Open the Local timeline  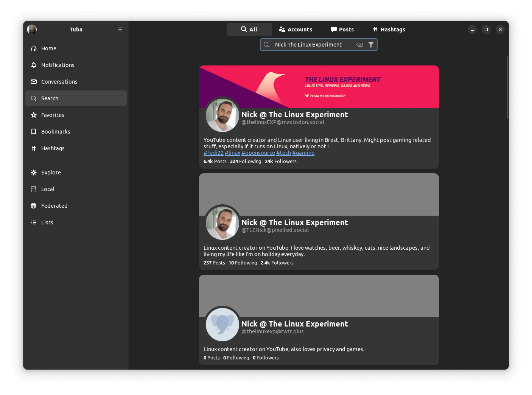48,189
